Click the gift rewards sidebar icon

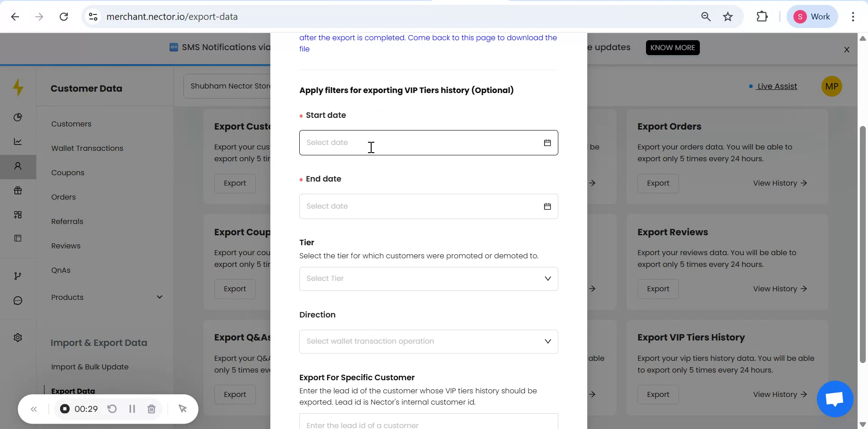(18, 190)
